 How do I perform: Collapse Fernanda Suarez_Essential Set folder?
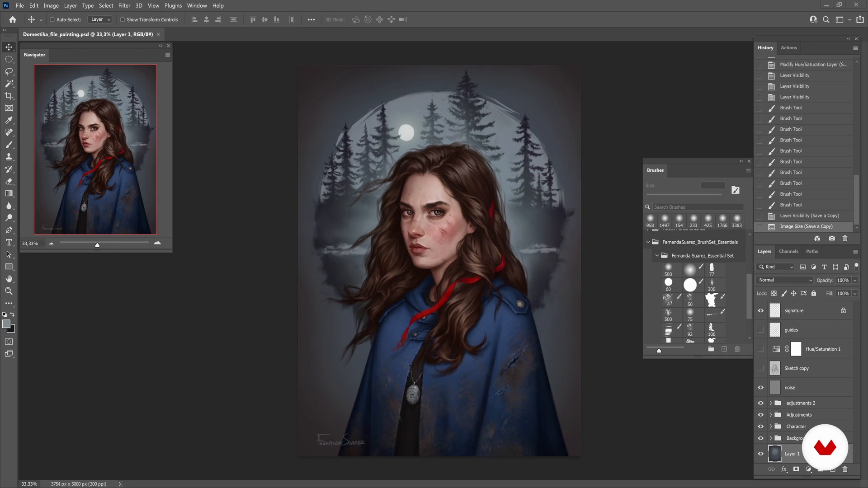[657, 256]
